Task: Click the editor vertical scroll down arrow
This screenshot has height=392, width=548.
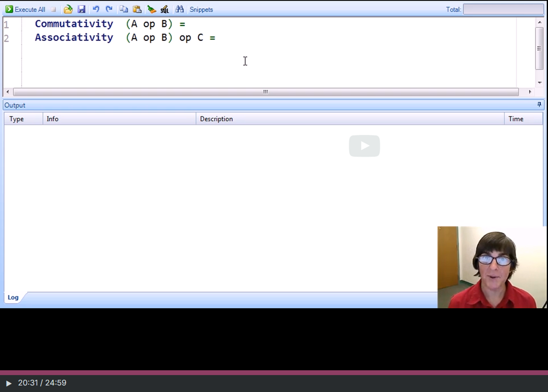Action: click(x=539, y=83)
